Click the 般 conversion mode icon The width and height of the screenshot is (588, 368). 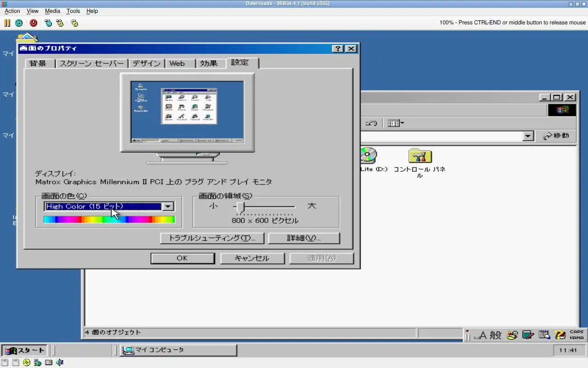(x=496, y=335)
